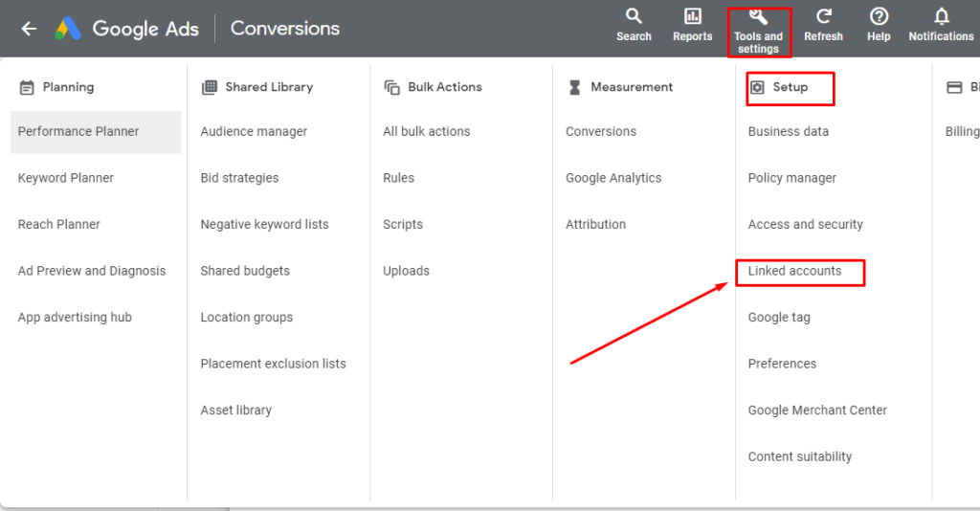
Task: Open Shared budgets
Action: pyautogui.click(x=245, y=271)
